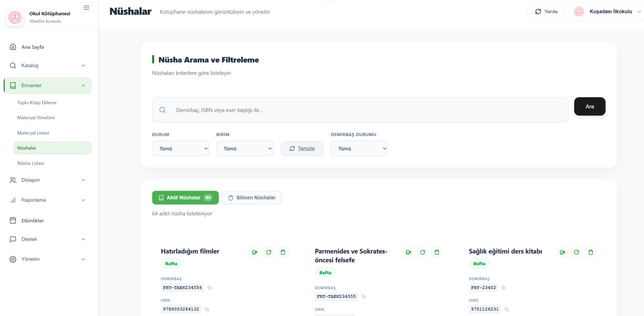The image size is (644, 316).
Task: Copy the demirbaş FRT-TAEK234555
Action: (x=364, y=297)
